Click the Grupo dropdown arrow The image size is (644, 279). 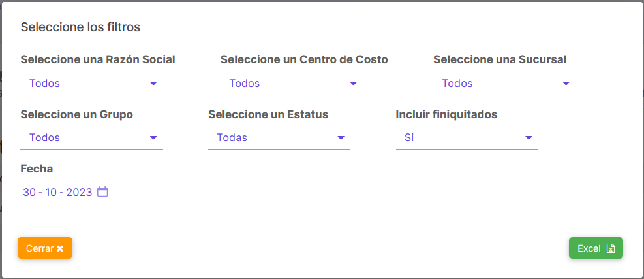pos(153,137)
